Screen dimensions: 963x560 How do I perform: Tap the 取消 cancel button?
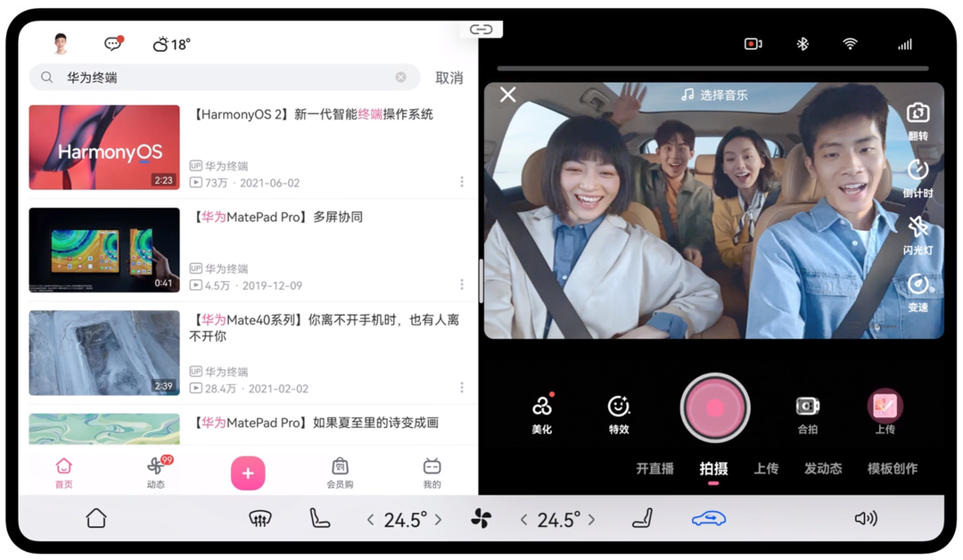click(449, 78)
